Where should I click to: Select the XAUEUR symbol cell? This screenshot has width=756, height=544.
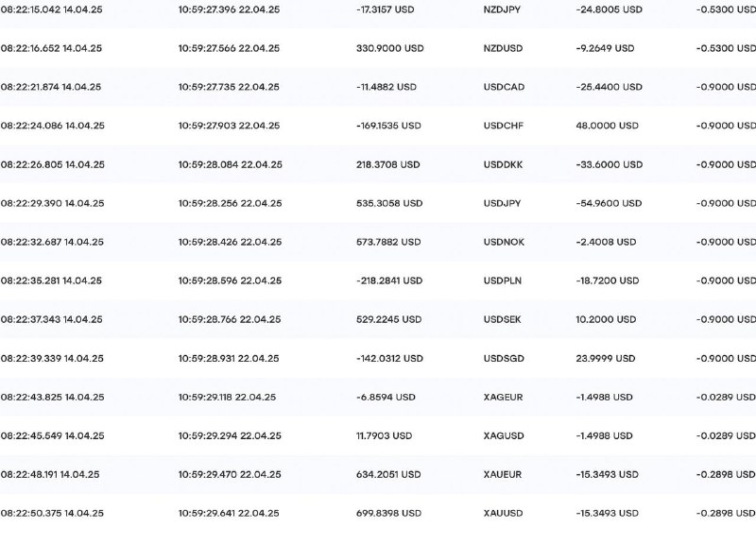(503, 475)
